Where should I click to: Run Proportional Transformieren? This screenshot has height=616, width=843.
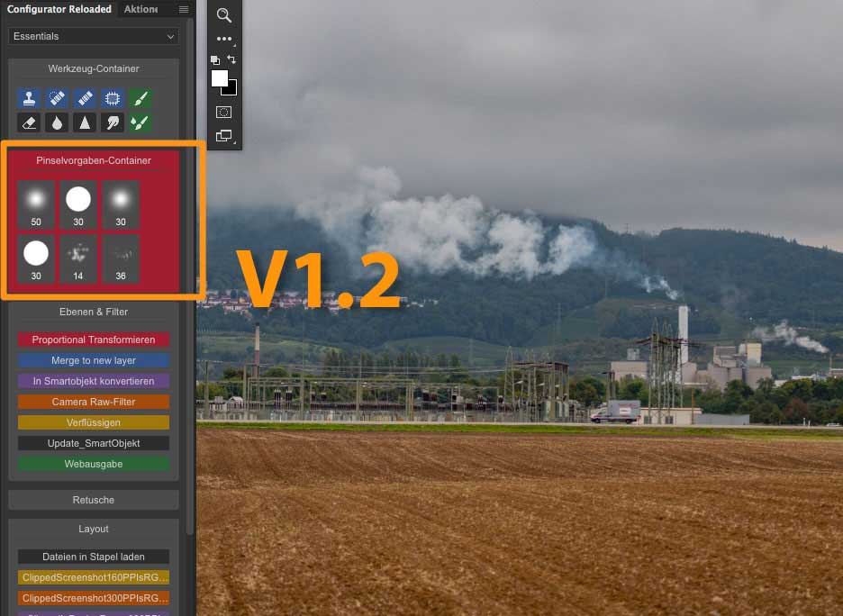coord(94,340)
